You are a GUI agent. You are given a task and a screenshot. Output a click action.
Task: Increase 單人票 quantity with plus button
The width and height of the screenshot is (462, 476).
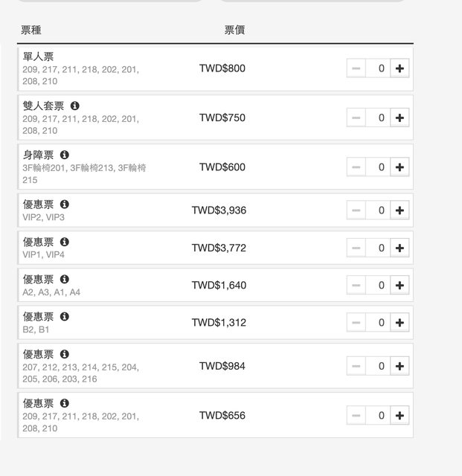coord(400,68)
